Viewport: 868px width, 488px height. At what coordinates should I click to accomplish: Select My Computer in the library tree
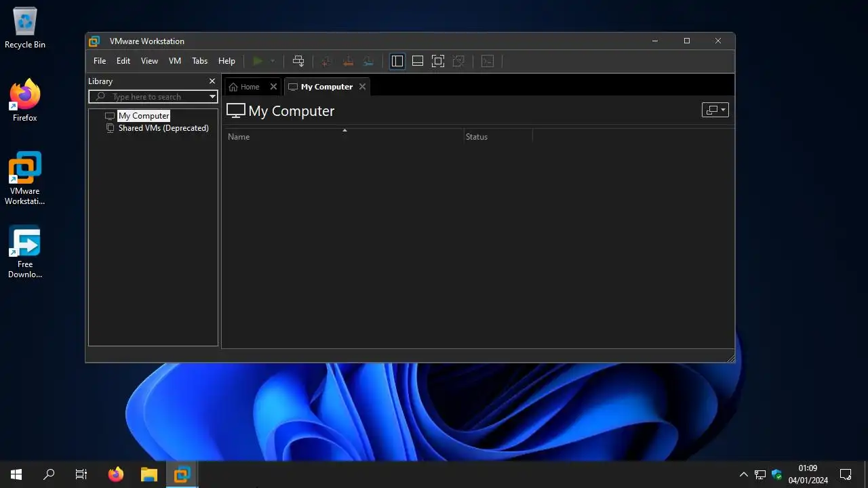144,116
